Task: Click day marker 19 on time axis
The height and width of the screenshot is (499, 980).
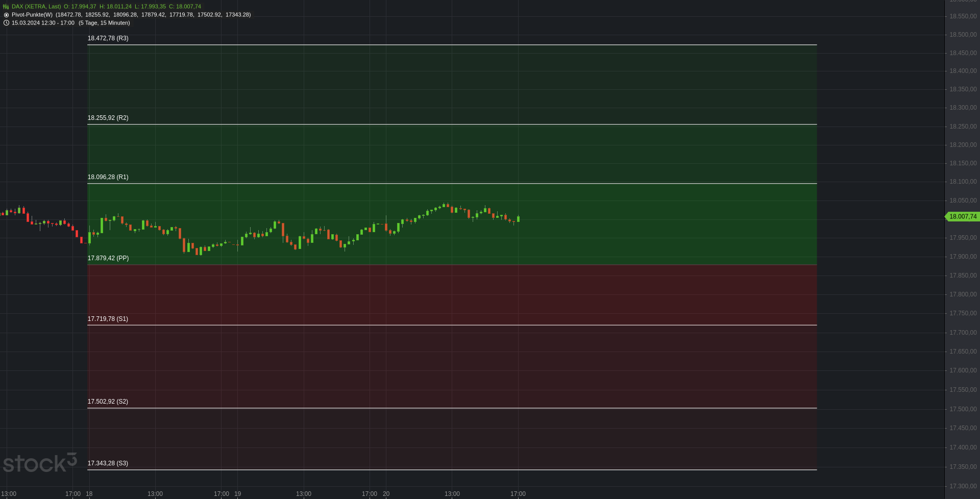Action: click(x=237, y=494)
